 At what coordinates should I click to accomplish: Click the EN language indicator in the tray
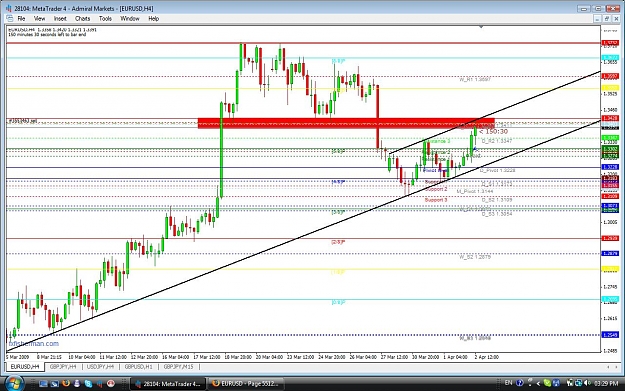point(508,383)
